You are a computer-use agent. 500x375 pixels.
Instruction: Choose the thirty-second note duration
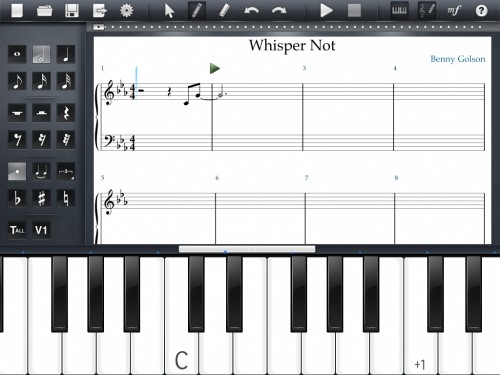(66, 81)
